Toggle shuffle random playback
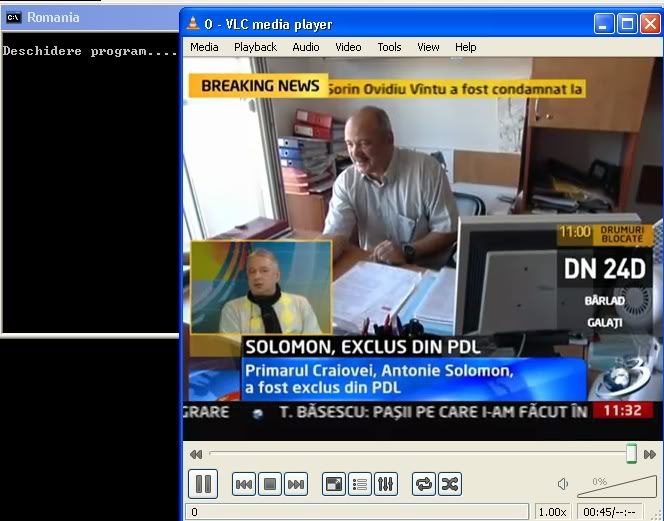 (x=450, y=485)
